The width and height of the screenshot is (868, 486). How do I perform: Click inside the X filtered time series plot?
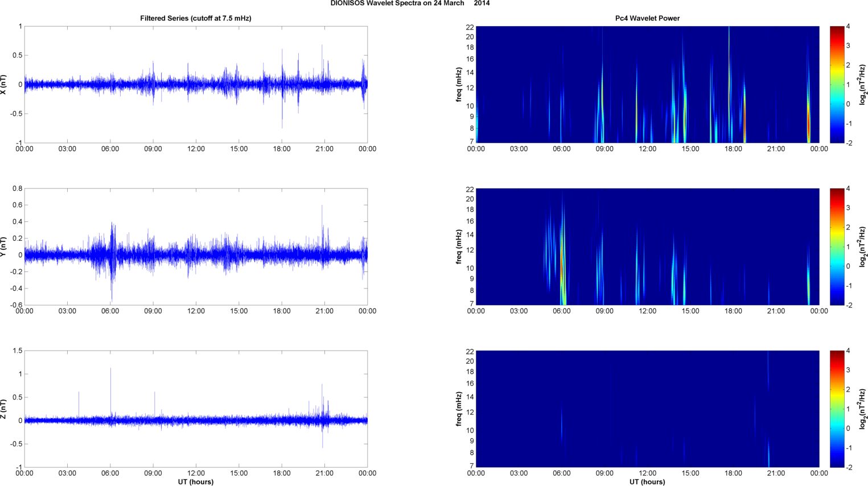pyautogui.click(x=196, y=84)
